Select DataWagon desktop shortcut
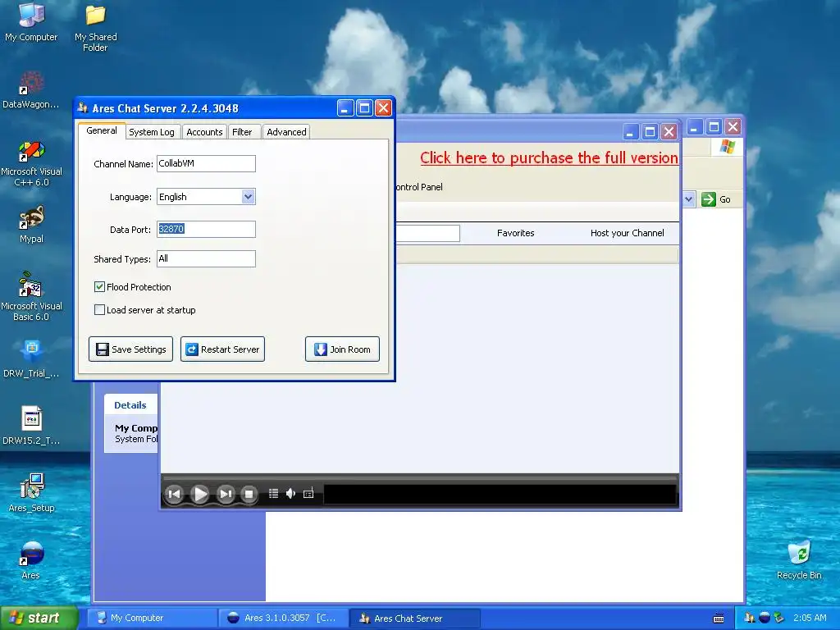 pyautogui.click(x=31, y=90)
